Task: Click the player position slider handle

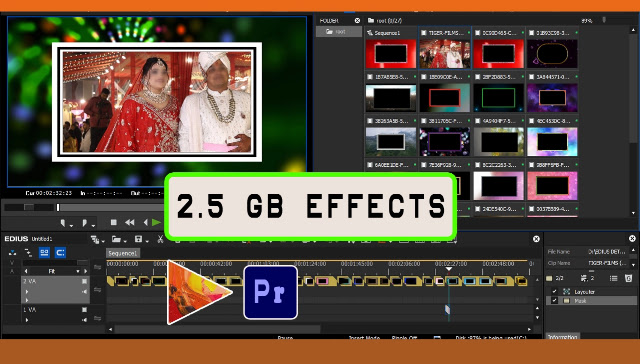Action: 58,208
